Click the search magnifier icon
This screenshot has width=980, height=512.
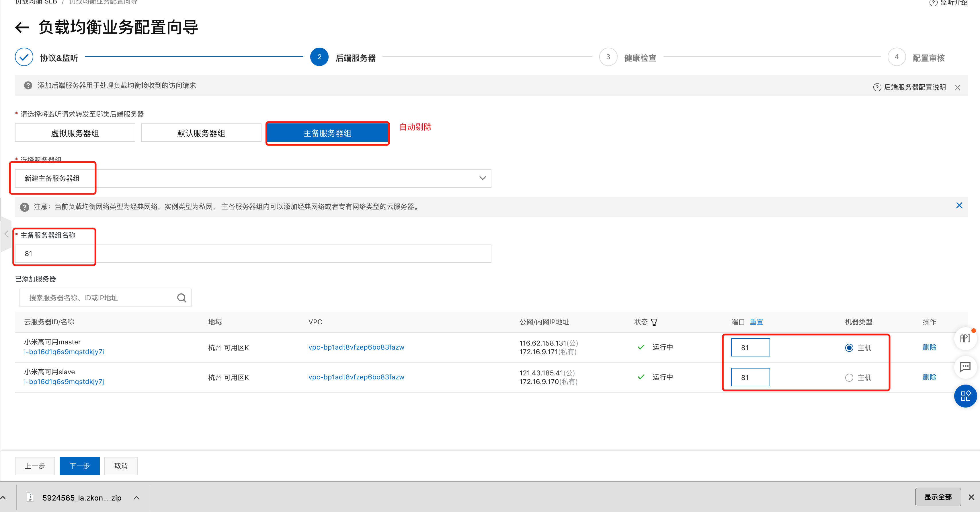(x=181, y=298)
